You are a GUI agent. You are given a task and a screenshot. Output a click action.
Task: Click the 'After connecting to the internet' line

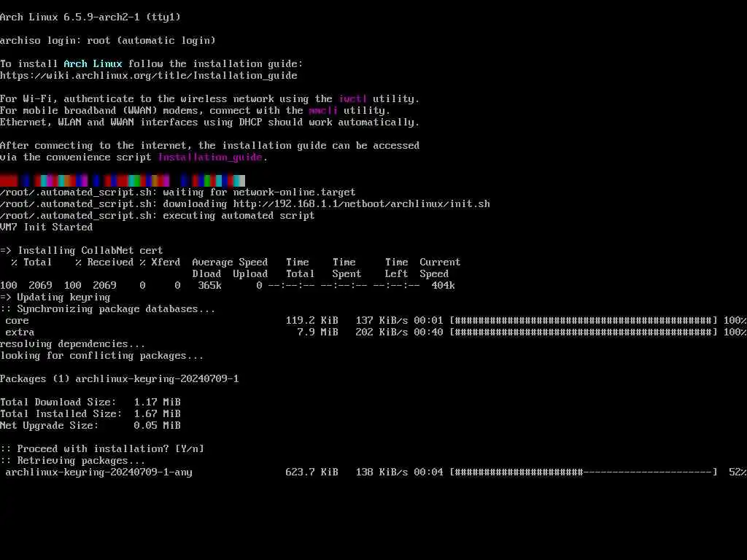point(209,146)
